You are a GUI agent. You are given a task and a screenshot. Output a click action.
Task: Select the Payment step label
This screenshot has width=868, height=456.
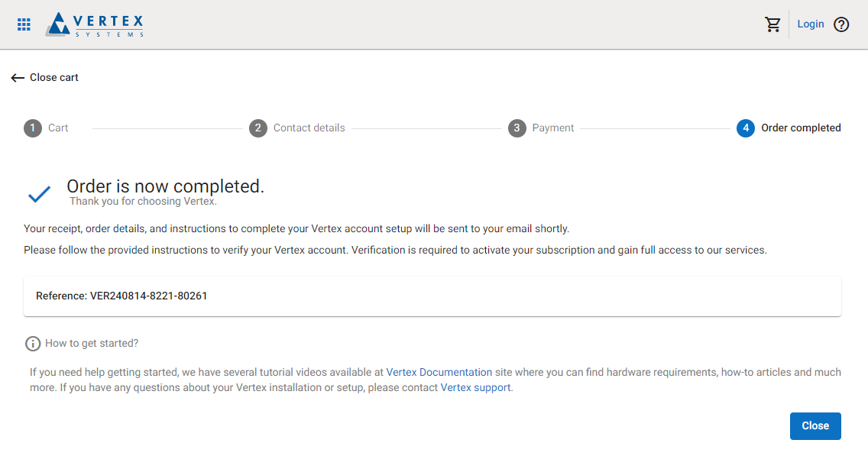pyautogui.click(x=553, y=128)
